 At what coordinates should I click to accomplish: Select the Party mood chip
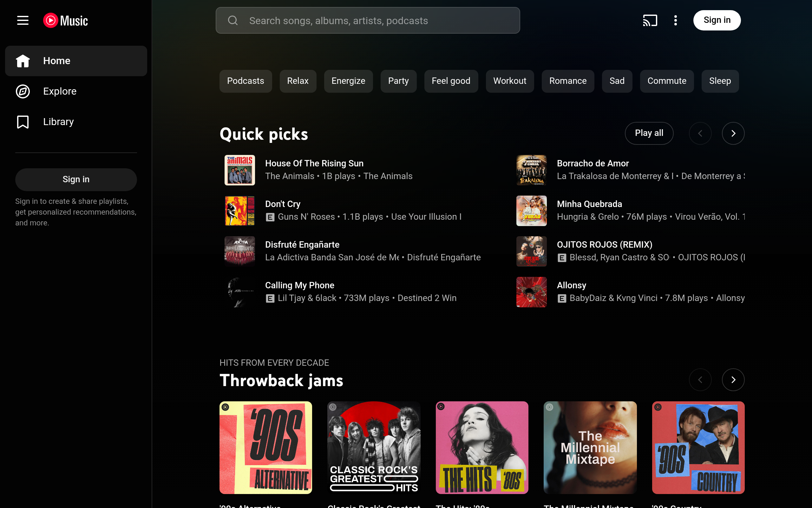tap(399, 81)
